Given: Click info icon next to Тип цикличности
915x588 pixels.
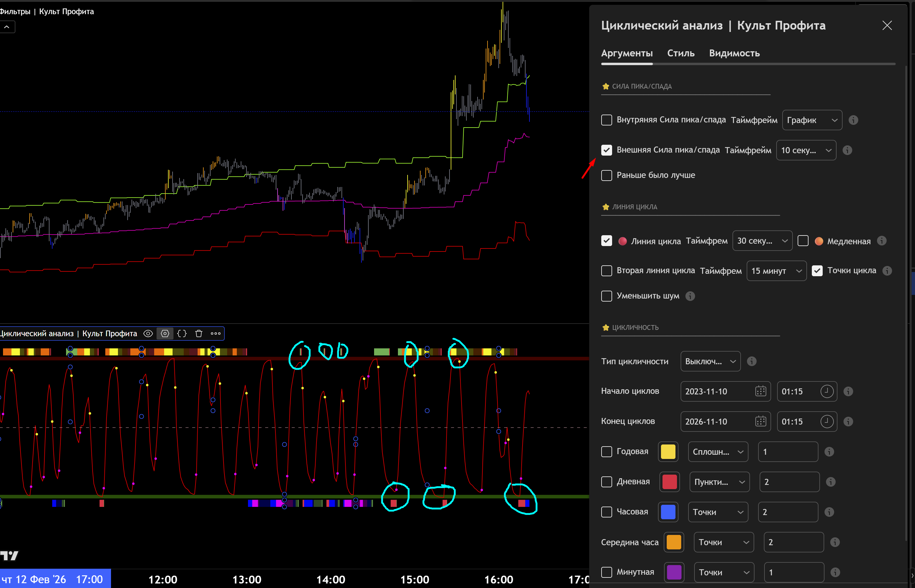Looking at the screenshot, I should point(751,361).
